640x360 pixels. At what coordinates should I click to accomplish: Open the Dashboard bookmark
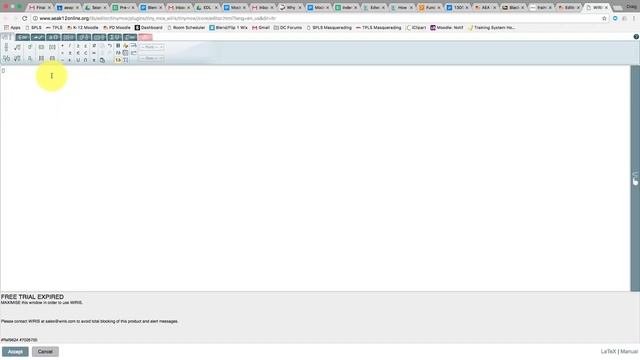click(149, 28)
